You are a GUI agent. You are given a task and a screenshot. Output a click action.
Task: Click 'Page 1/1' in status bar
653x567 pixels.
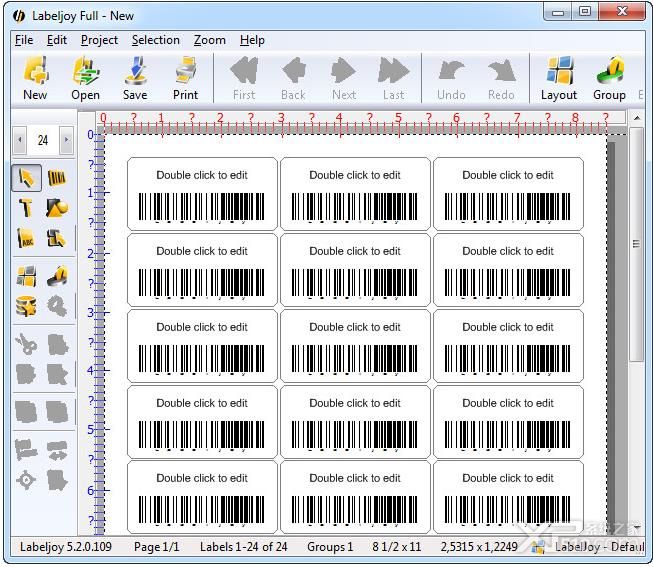[x=157, y=547]
